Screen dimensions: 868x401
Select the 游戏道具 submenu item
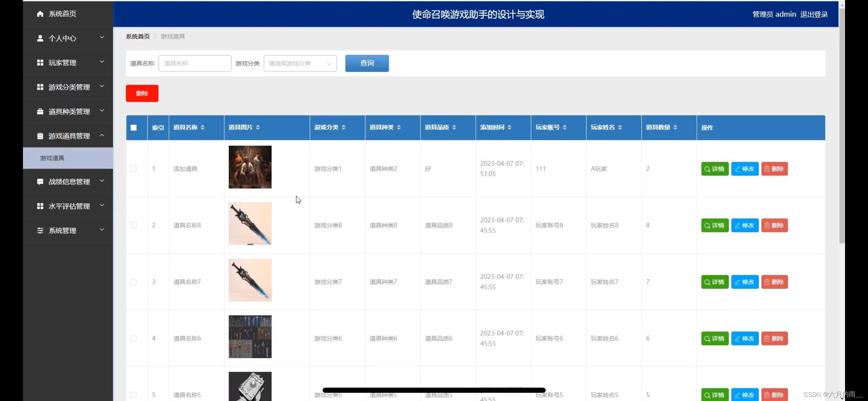tap(68, 158)
